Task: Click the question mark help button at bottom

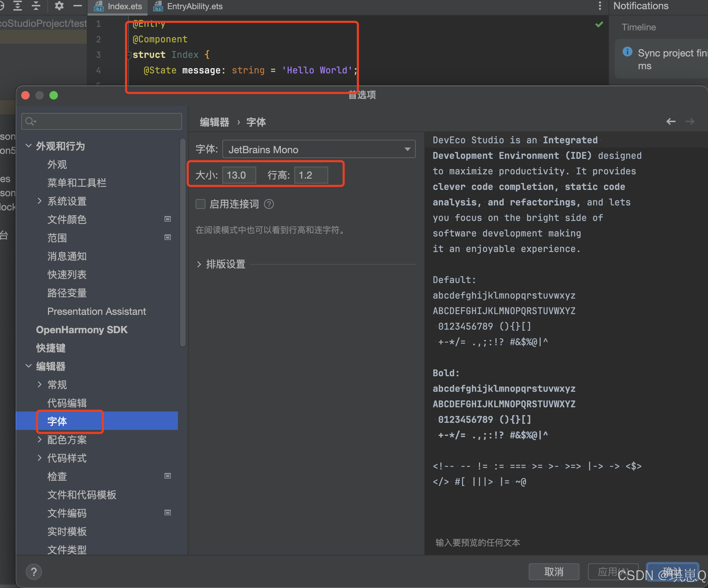Action: click(34, 572)
